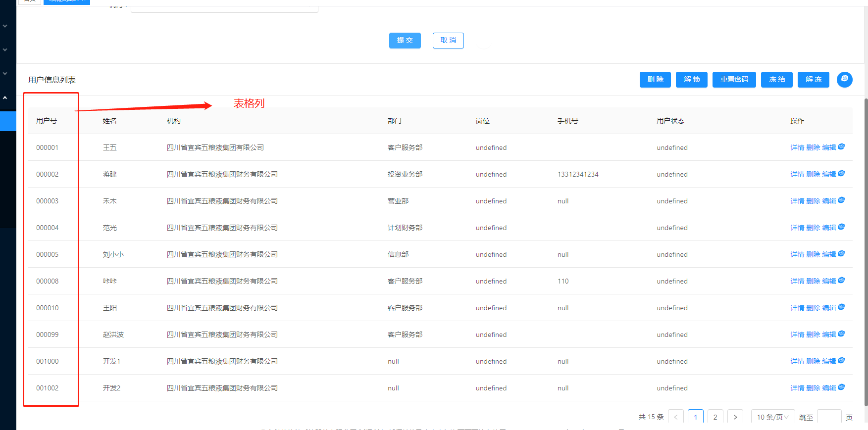
Task: Click the 操作 column header
Action: pos(797,121)
